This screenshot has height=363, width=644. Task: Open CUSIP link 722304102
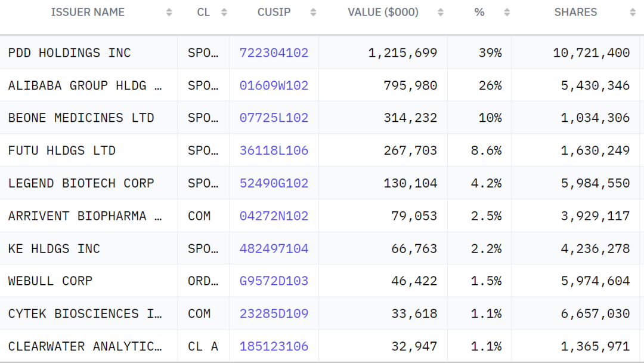coord(274,53)
